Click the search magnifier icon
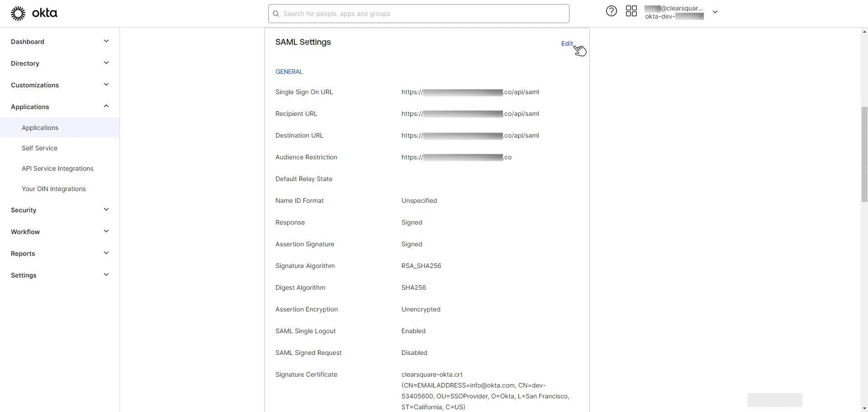Image resolution: width=868 pixels, height=412 pixels. tap(276, 14)
